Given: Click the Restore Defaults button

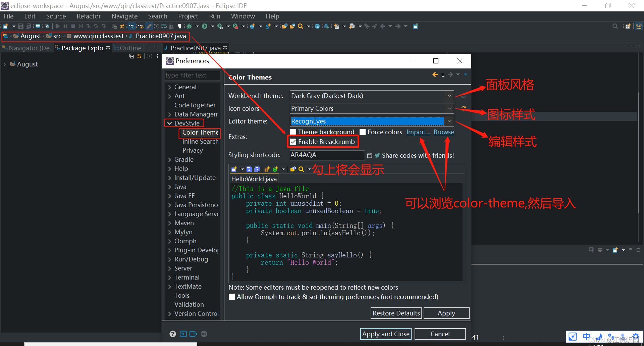Looking at the screenshot, I should coord(396,313).
